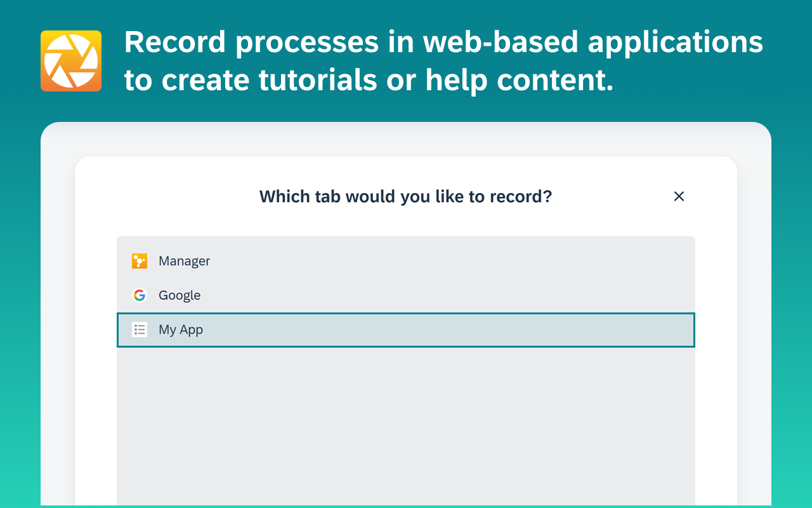The width and height of the screenshot is (812, 508).
Task: Click the My App label text
Action: pos(180,330)
